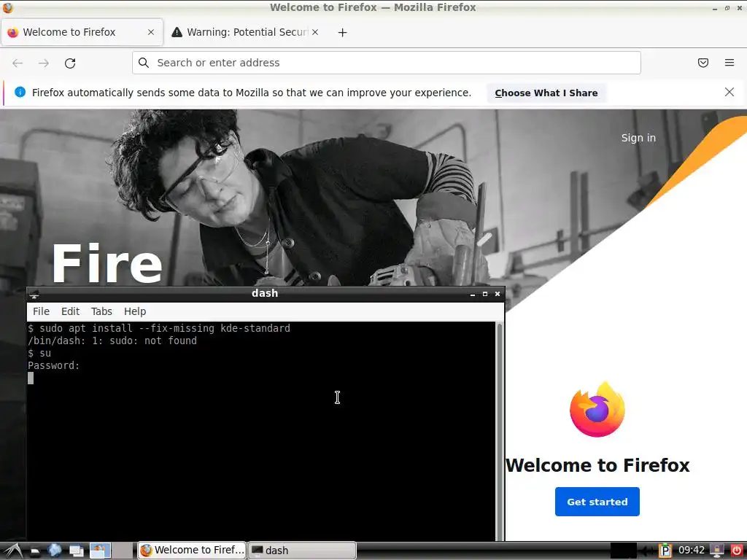Open the Tabs menu in dash terminal
The image size is (747, 560).
coord(101,311)
